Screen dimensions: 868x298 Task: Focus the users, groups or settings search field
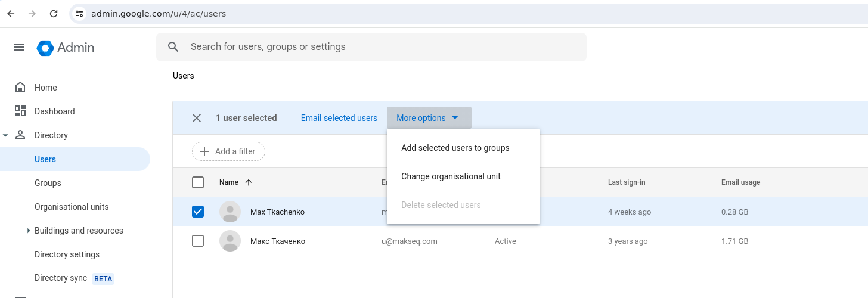382,47
